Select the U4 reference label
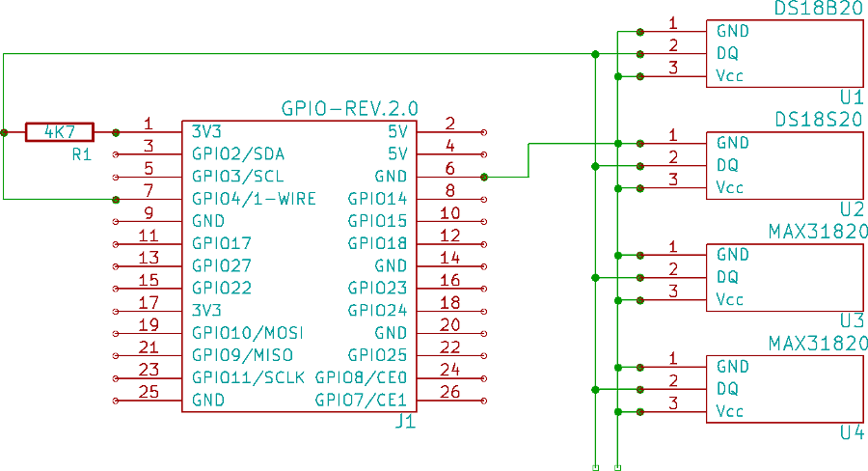 coord(852,432)
